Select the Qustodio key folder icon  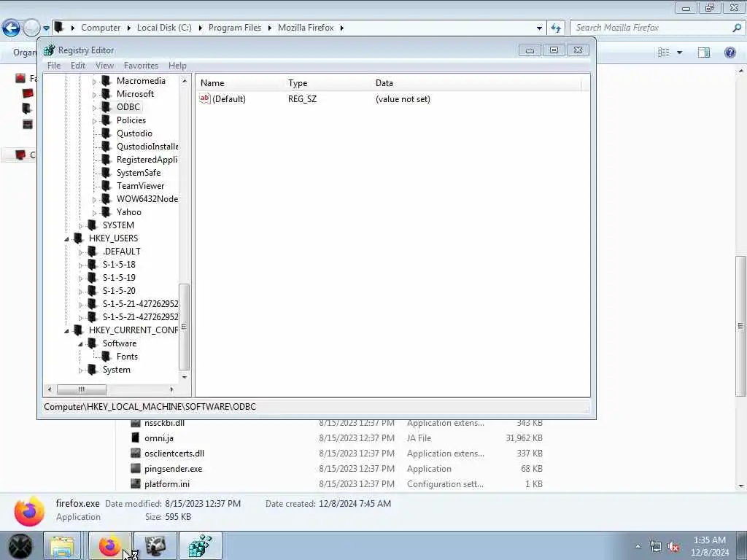click(x=107, y=133)
